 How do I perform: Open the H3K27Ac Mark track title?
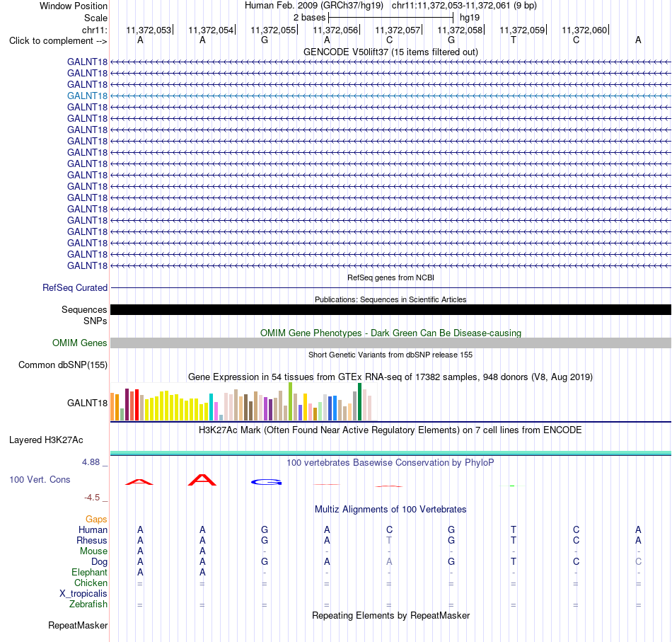coord(390,430)
